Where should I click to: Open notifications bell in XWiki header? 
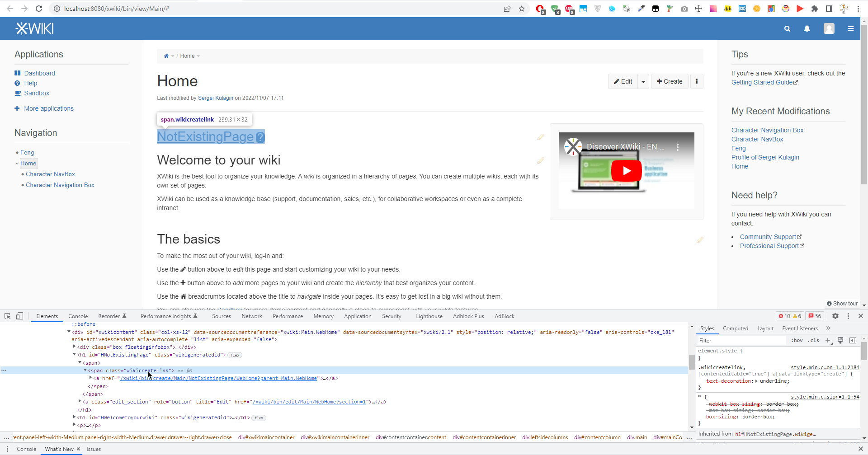[x=807, y=28]
